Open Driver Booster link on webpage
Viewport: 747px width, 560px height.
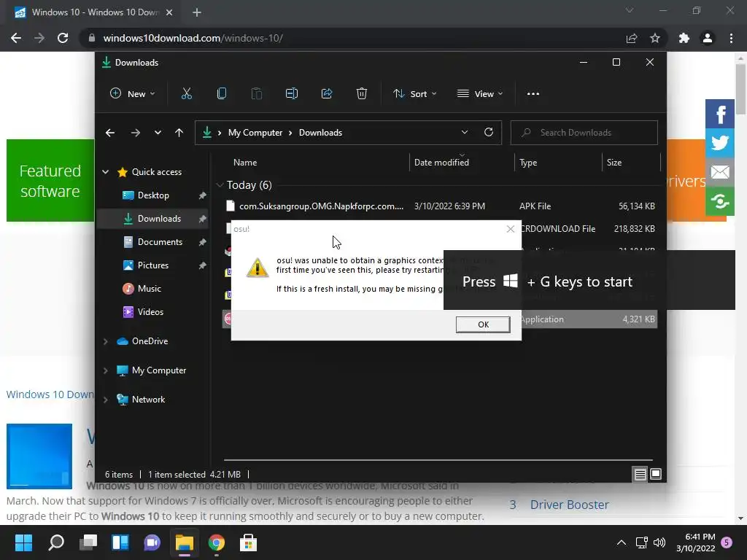point(569,505)
